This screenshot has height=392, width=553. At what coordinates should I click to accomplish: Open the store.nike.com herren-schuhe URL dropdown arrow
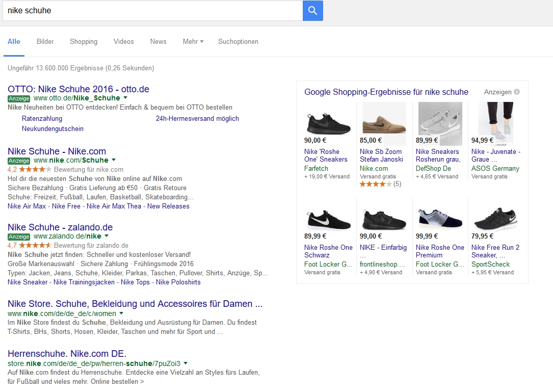pos(186,363)
